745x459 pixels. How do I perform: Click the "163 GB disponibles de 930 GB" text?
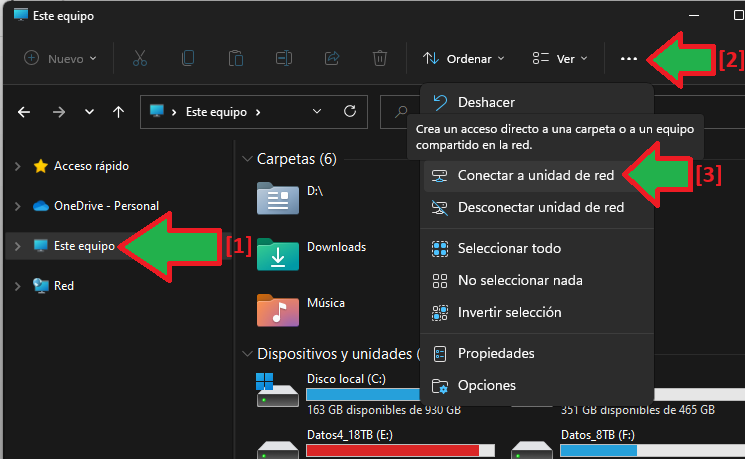tap(384, 410)
